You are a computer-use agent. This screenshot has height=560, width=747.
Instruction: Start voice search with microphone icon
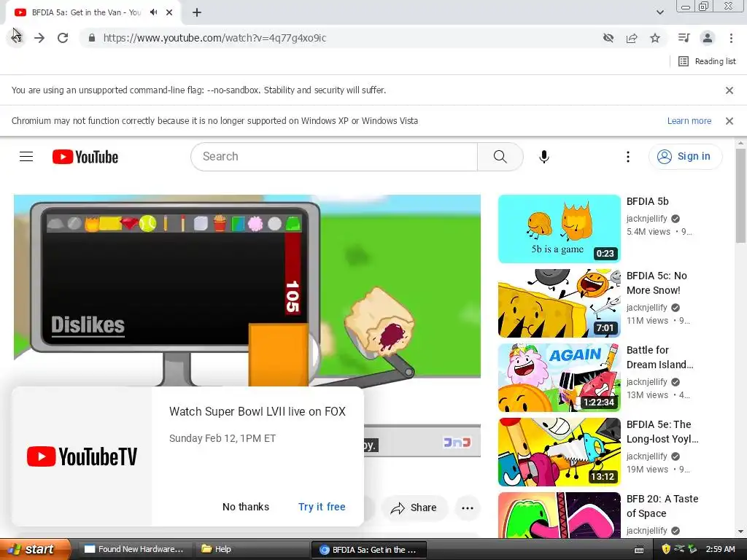click(x=544, y=157)
